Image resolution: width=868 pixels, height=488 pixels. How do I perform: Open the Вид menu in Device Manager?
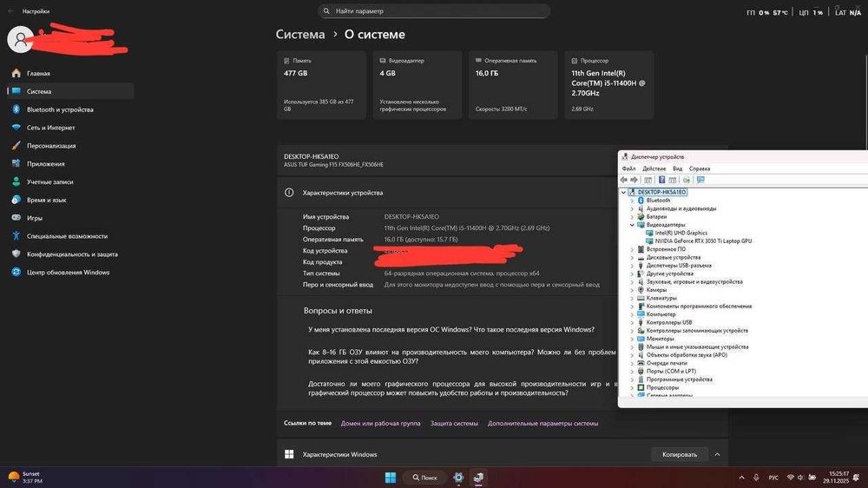pyautogui.click(x=677, y=168)
